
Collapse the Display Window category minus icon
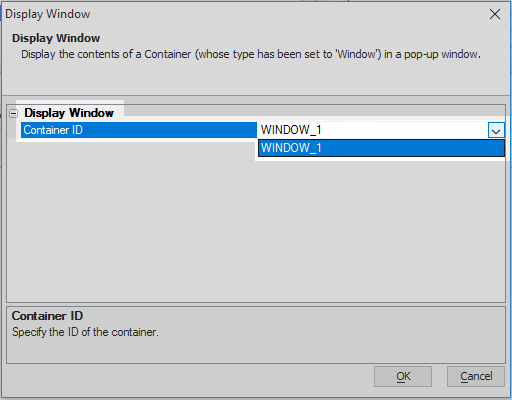13,114
